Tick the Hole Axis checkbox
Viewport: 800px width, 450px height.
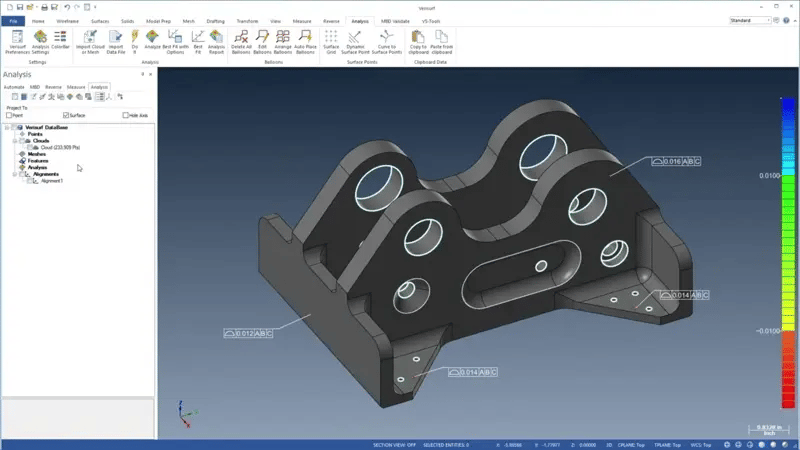pos(125,115)
